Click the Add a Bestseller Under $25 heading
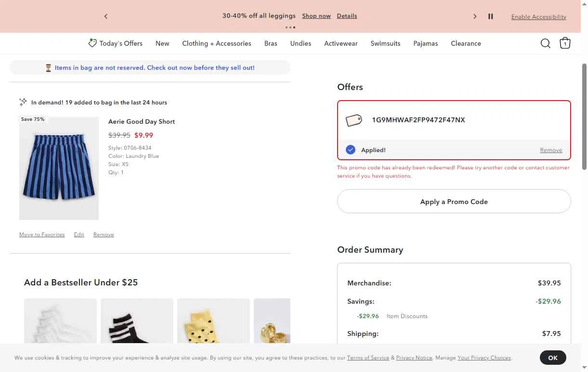Image resolution: width=588 pixels, height=372 pixels. coord(81,282)
